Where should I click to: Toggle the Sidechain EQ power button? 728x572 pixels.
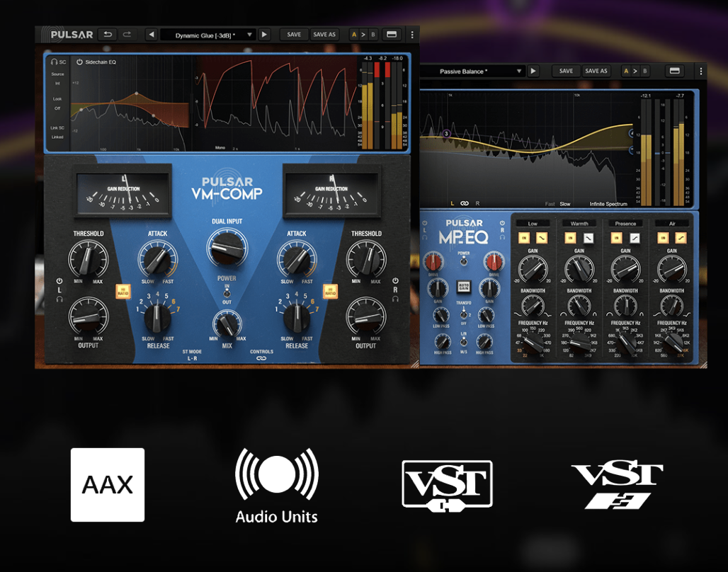79,62
